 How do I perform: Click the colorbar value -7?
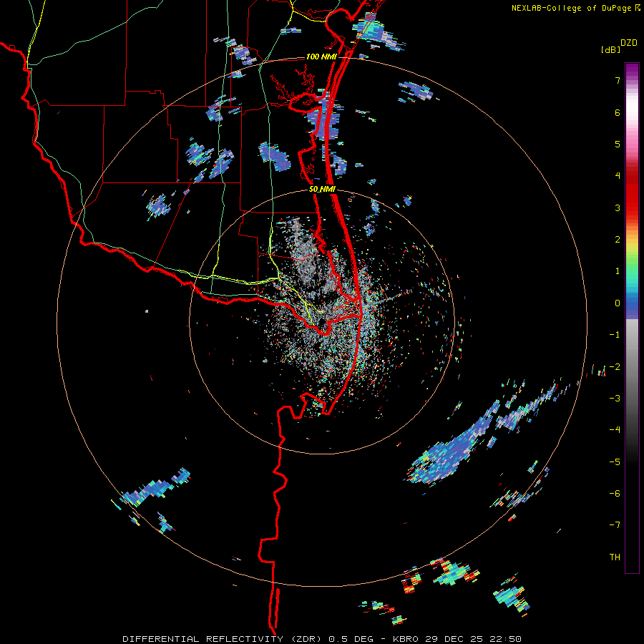[x=615, y=525]
